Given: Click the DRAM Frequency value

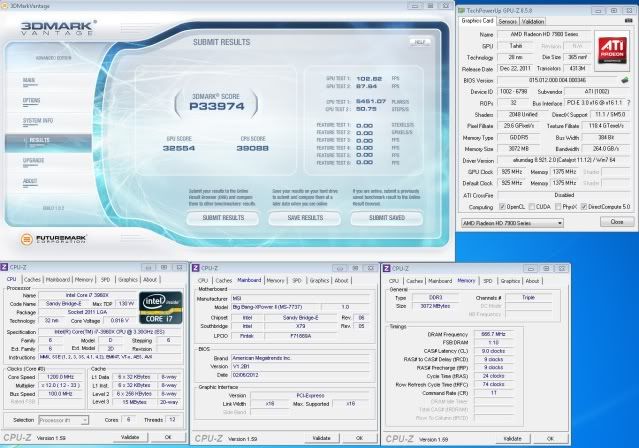Looking at the screenshot, I should pos(493,334).
